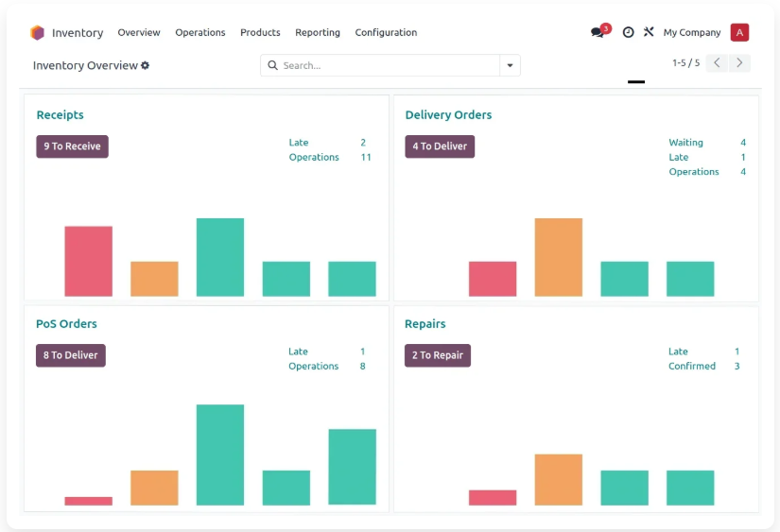Open the Late link in Delivery Orders
The width and height of the screenshot is (780, 532).
(x=679, y=157)
